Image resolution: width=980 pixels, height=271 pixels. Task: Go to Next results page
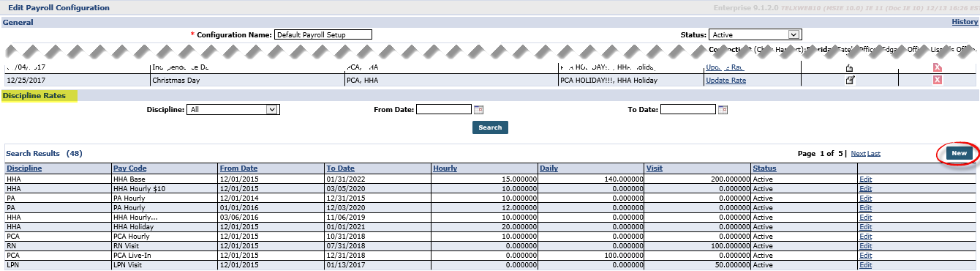pyautogui.click(x=858, y=154)
